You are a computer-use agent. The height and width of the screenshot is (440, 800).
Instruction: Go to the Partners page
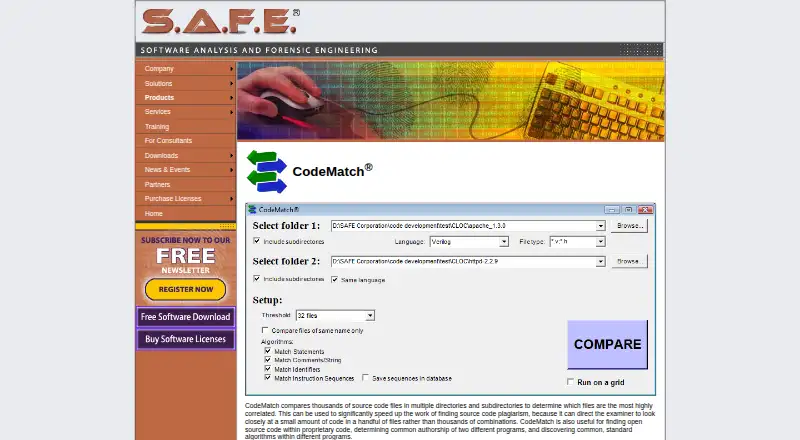tap(185, 184)
